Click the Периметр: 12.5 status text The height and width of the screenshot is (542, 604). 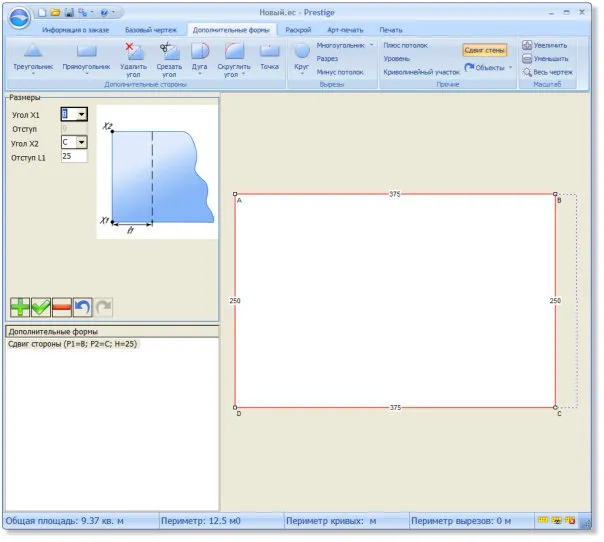pos(200,521)
